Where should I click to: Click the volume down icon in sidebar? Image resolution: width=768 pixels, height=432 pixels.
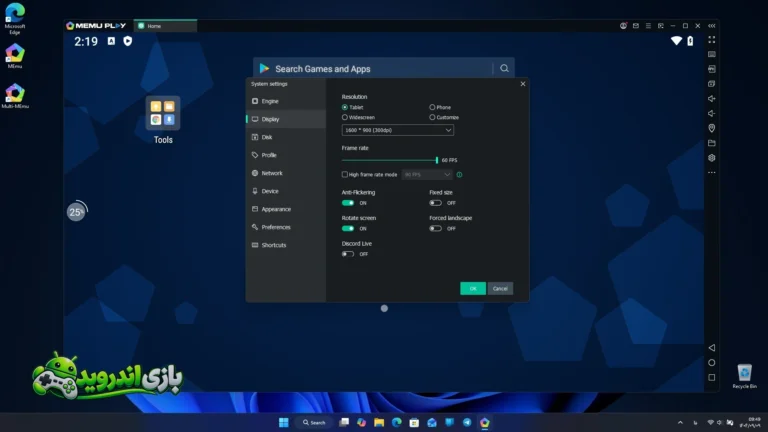[x=712, y=113]
